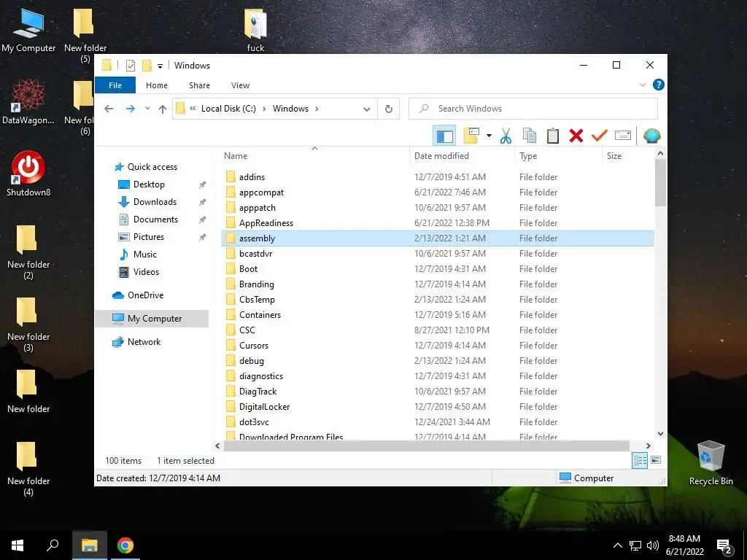Image resolution: width=747 pixels, height=560 pixels.
Task: Show hidden tray icons chevron
Action: click(617, 545)
